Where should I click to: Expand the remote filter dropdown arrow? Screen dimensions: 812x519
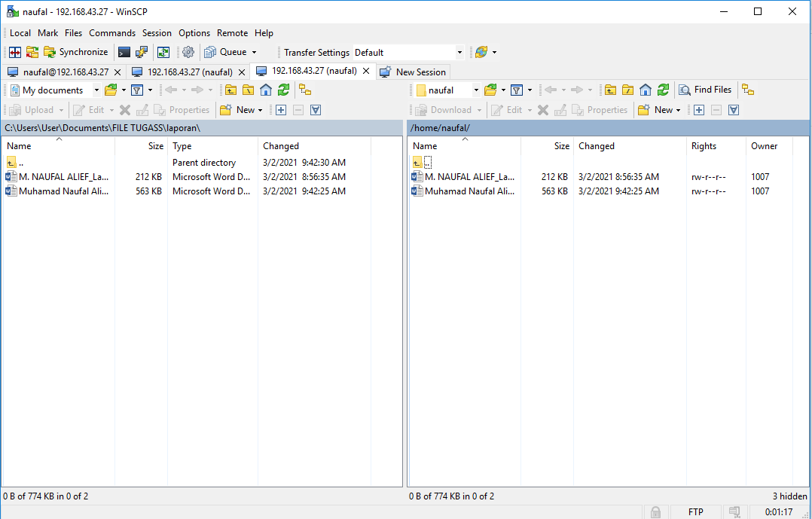coord(530,90)
